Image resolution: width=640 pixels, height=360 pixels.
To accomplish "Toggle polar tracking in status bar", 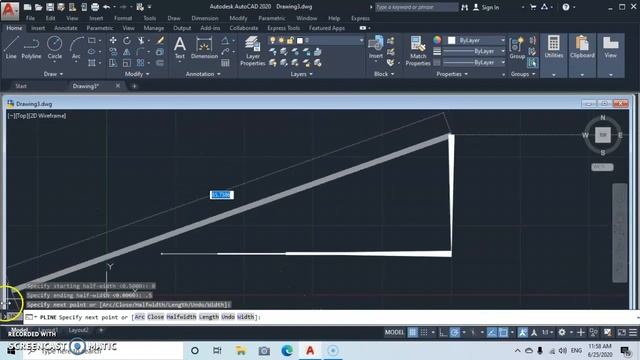I will (454, 332).
